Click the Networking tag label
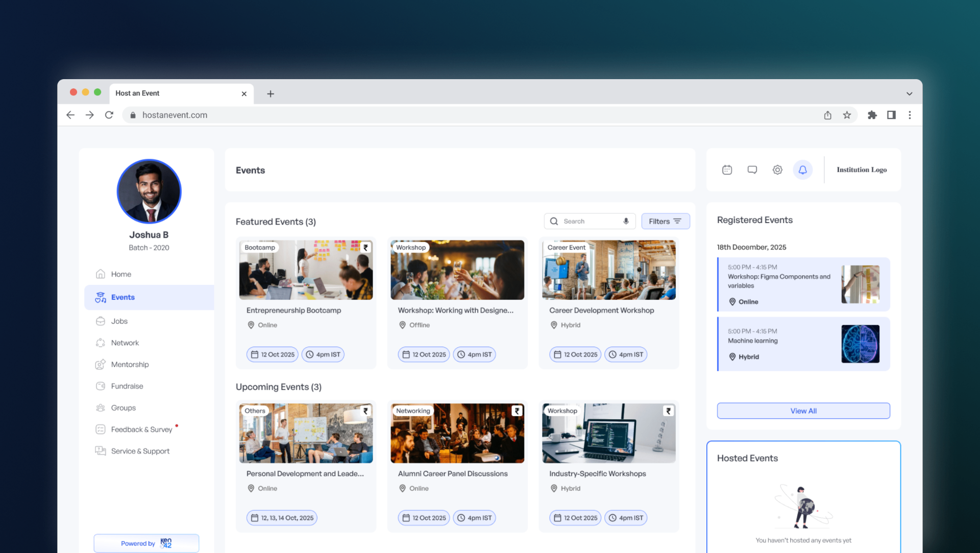980x553 pixels. click(x=413, y=411)
